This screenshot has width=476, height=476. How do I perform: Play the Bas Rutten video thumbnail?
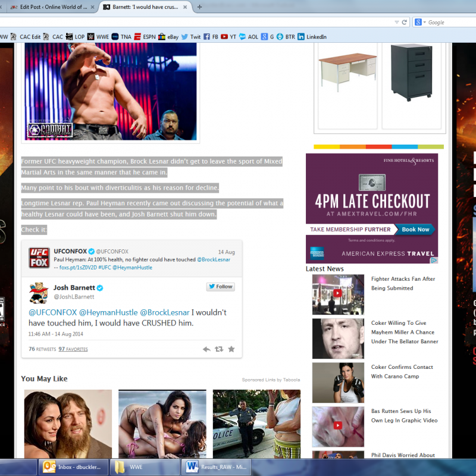337,426
